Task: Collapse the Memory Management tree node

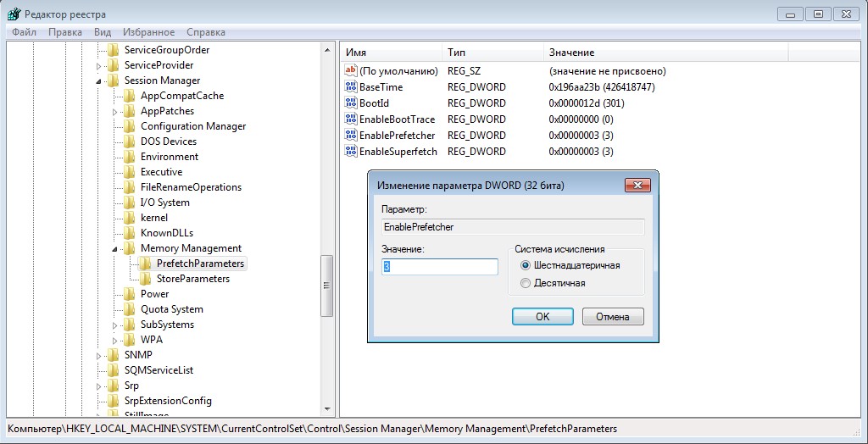Action: (114, 249)
